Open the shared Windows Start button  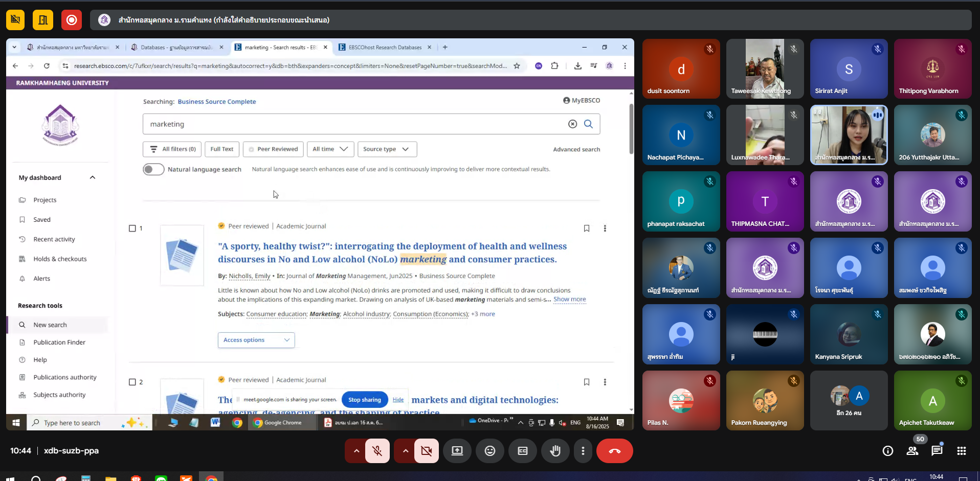coord(16,423)
